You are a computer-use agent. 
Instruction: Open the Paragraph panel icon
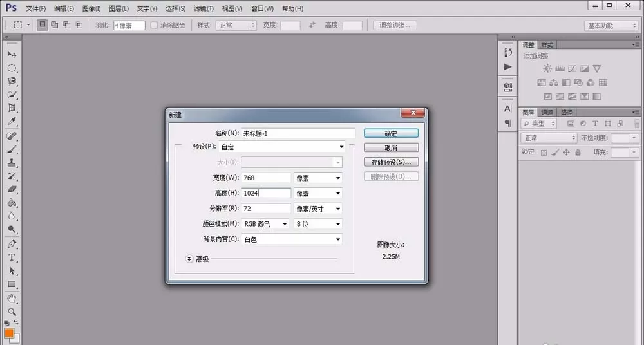click(508, 123)
